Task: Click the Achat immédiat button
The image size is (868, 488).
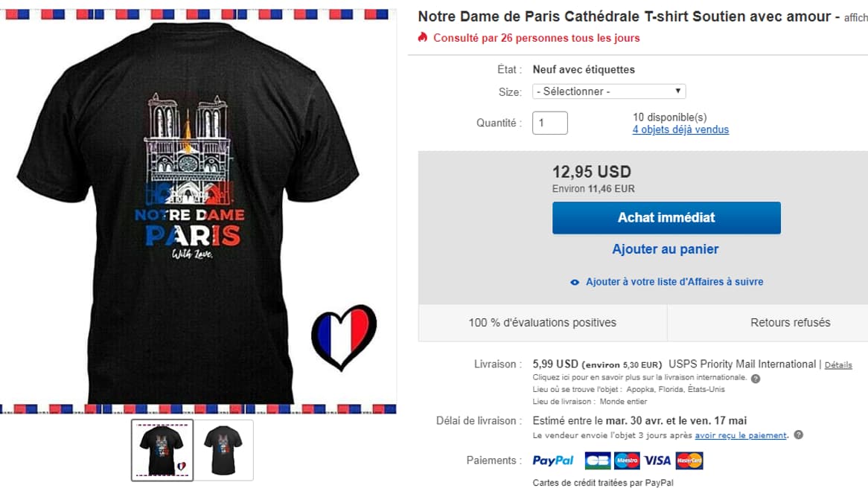Action: coord(666,217)
